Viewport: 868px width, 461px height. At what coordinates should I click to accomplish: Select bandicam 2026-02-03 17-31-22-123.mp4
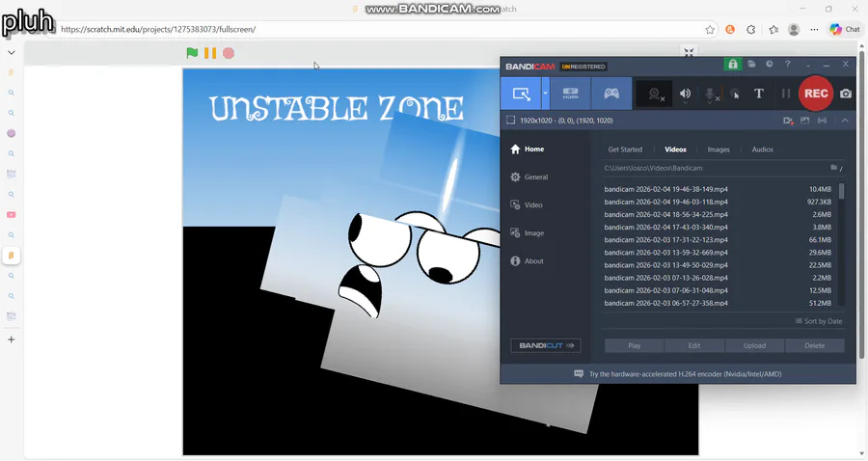pos(718,240)
